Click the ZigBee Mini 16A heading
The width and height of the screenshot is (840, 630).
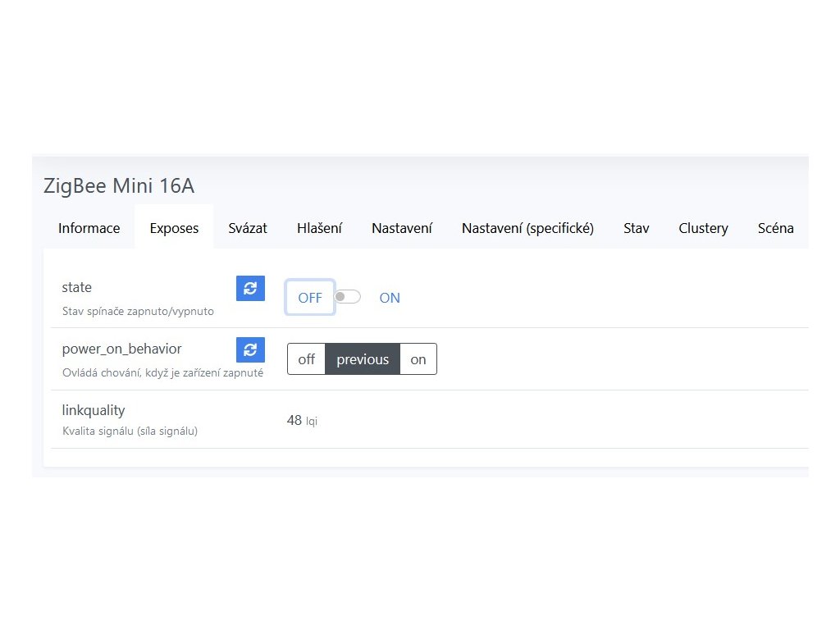[119, 186]
